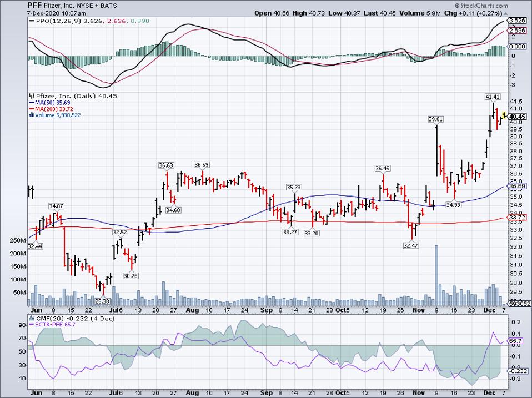Click the Oct month label below the price chart
The height and width of the screenshot is (398, 532).
340,310
